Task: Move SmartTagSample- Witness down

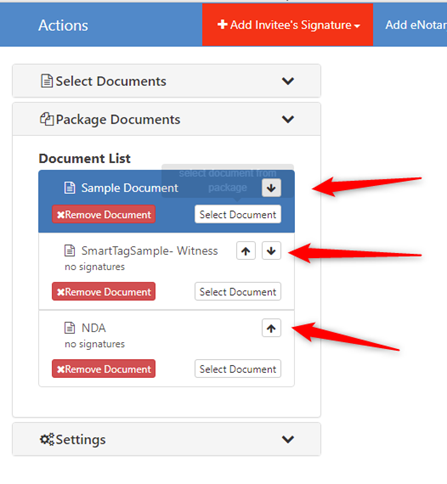Action: point(271,251)
